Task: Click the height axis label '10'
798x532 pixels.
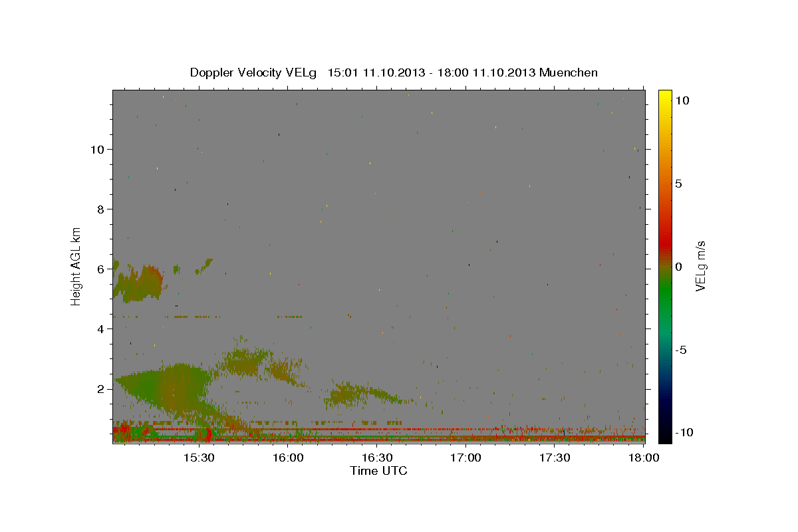Action: click(x=96, y=149)
